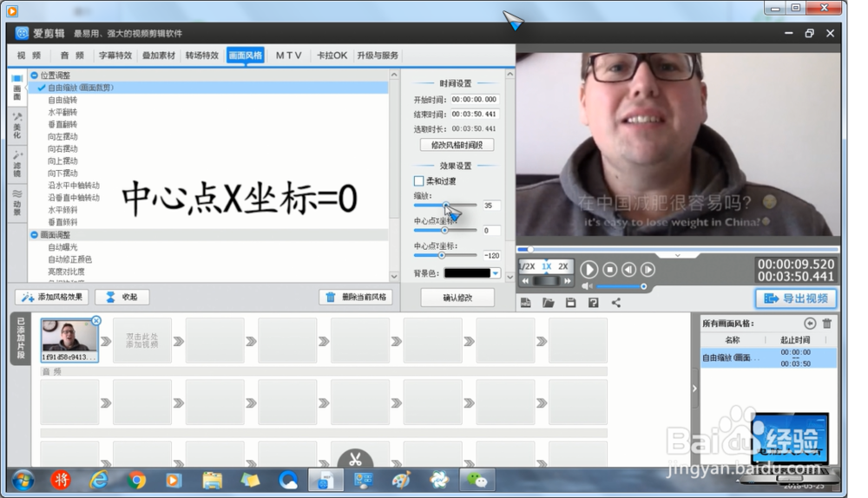Image resolution: width=868 pixels, height=498 pixels.
Task: Click the scissors cut button
Action: coord(355,459)
